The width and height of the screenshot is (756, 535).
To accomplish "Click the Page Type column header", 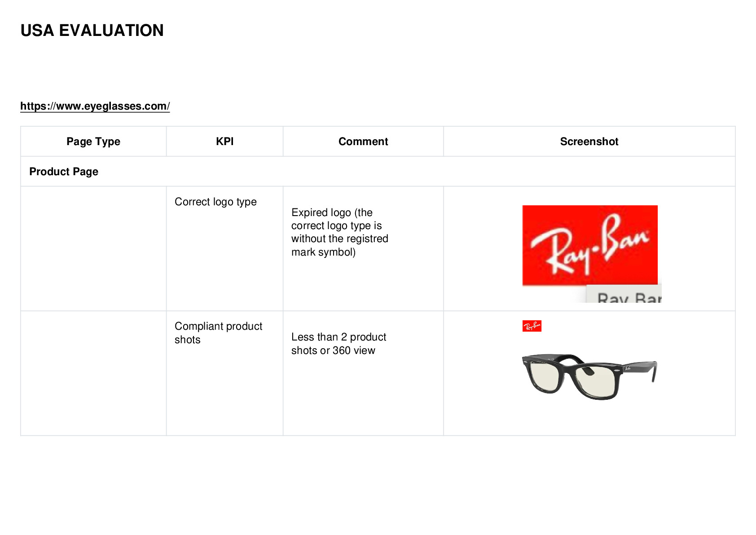I will point(93,141).
